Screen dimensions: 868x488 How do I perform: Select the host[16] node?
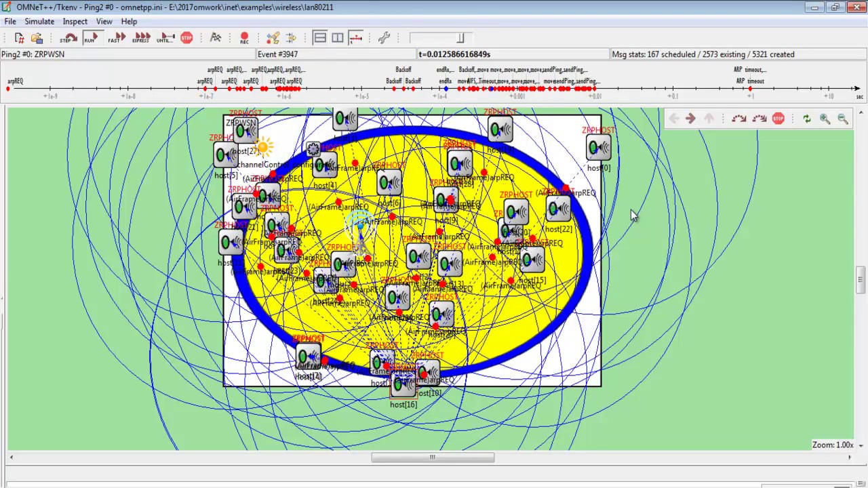click(403, 385)
